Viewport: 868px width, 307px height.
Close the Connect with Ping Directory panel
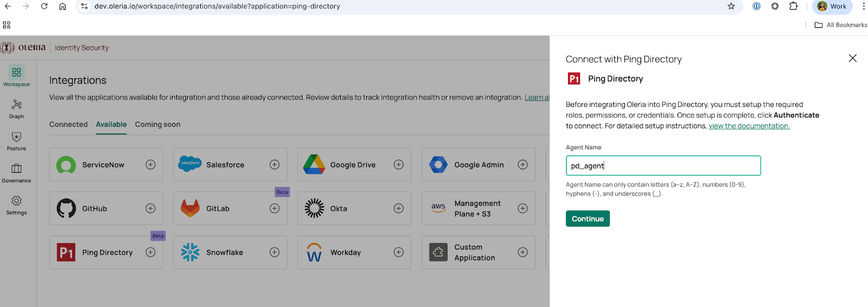[x=853, y=58]
